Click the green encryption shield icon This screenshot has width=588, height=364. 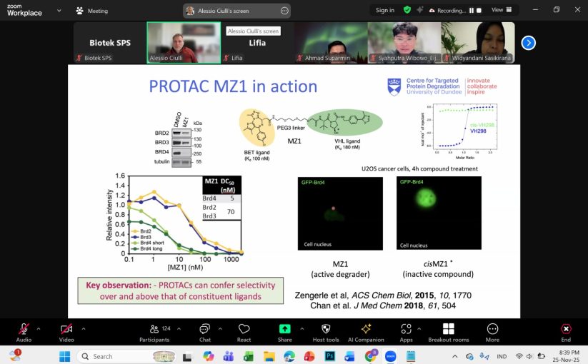point(407,10)
